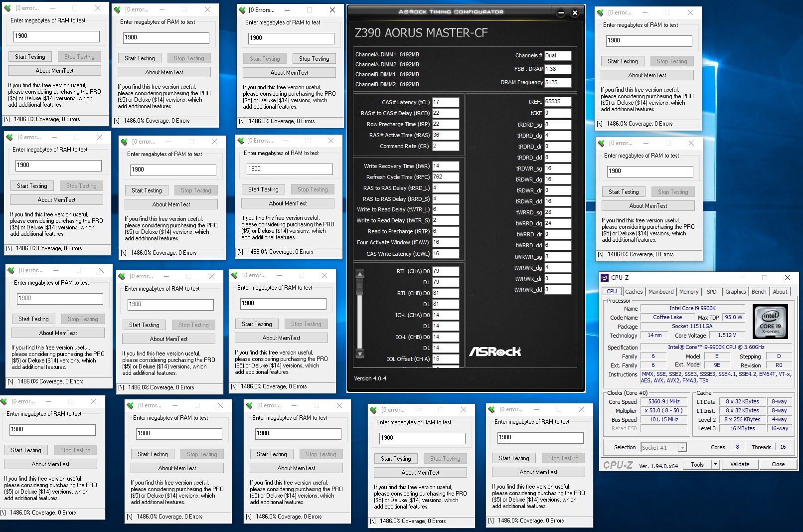Click the Intel Core i9 X-series logo

(770, 322)
